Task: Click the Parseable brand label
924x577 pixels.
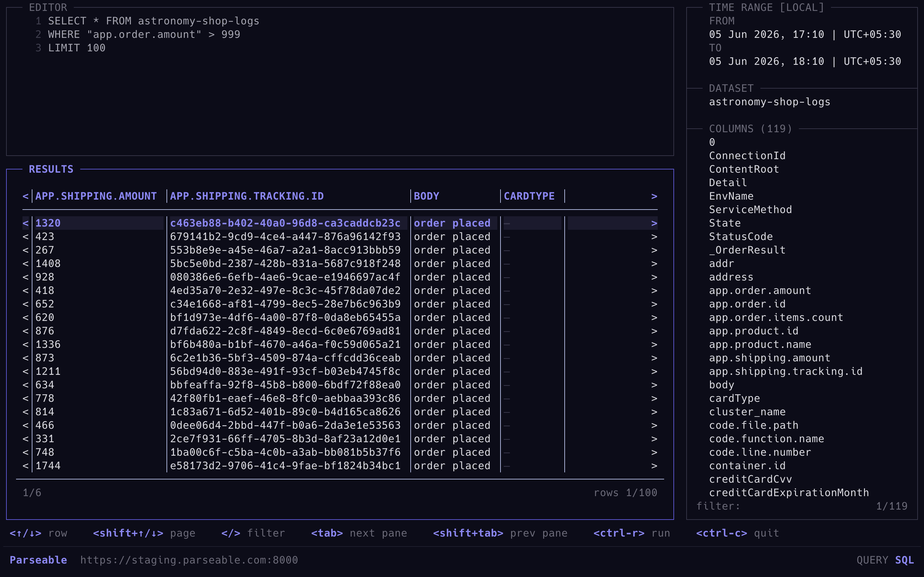Action: [38, 560]
